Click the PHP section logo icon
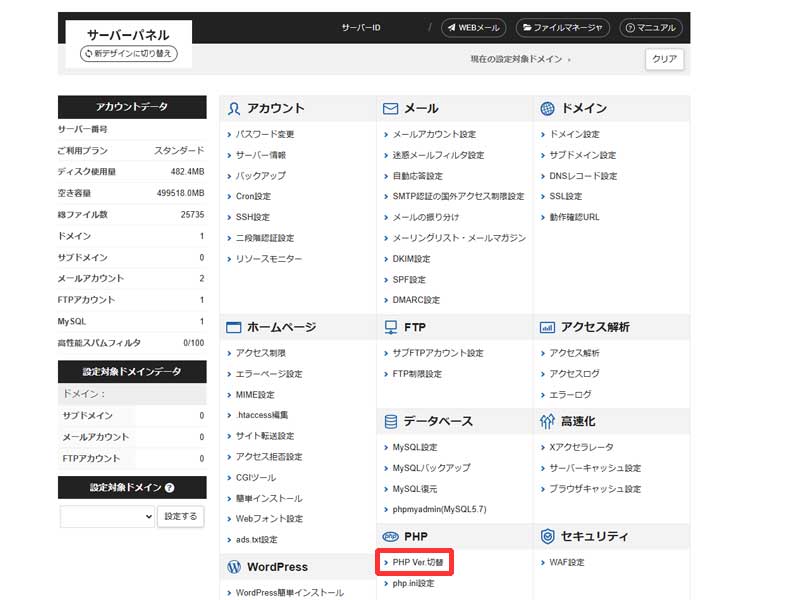 (391, 537)
